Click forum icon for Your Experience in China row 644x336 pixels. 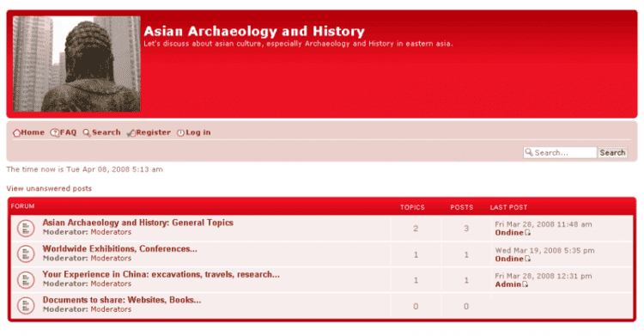click(x=26, y=280)
